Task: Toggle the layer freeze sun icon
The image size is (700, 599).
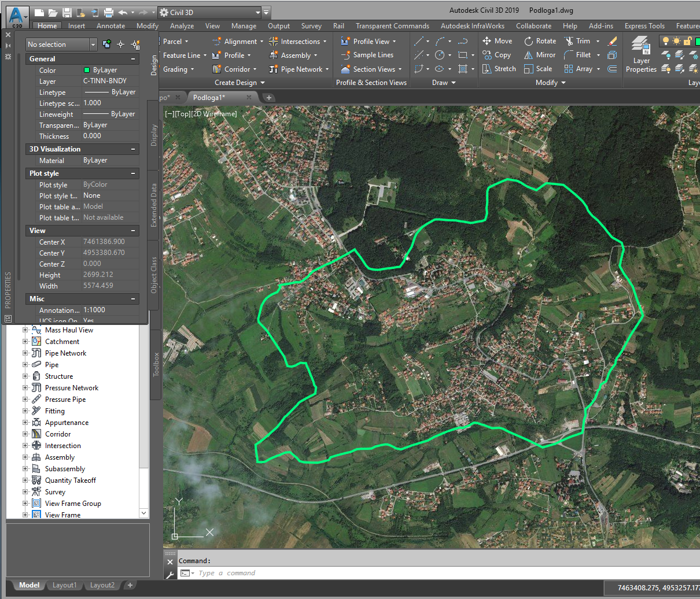Action: click(676, 40)
